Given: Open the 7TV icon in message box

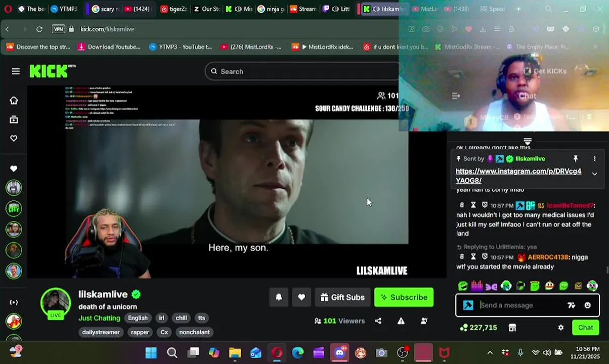Looking at the screenshot, I should (572, 305).
